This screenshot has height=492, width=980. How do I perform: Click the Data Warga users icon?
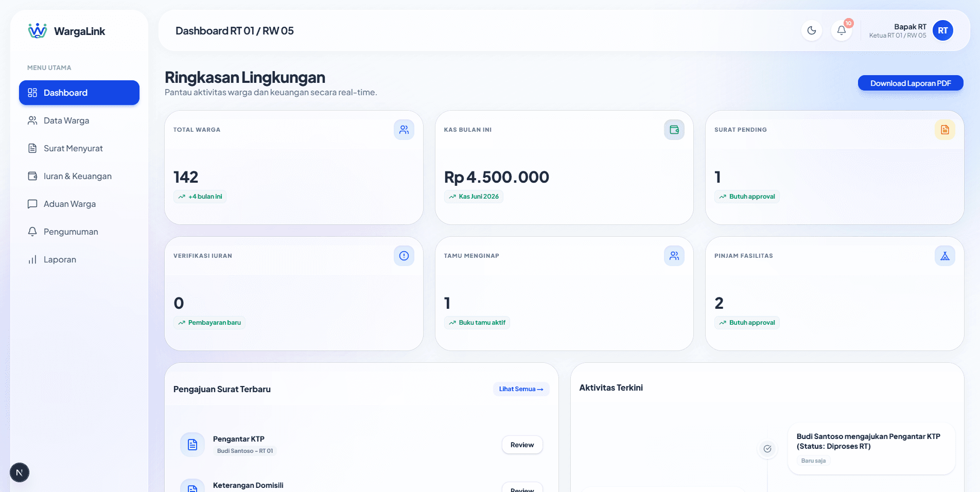32,120
